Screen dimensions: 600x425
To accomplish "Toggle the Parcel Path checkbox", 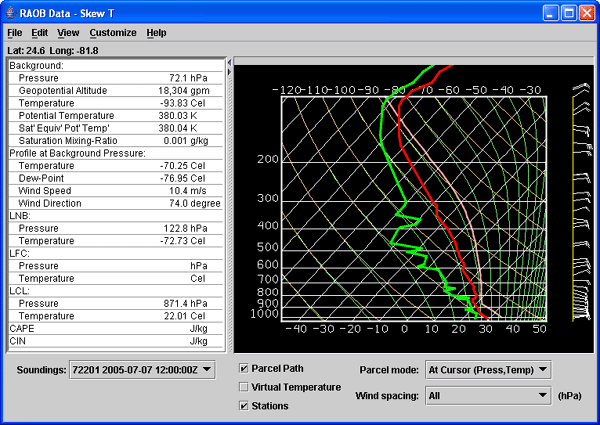I will (x=245, y=369).
